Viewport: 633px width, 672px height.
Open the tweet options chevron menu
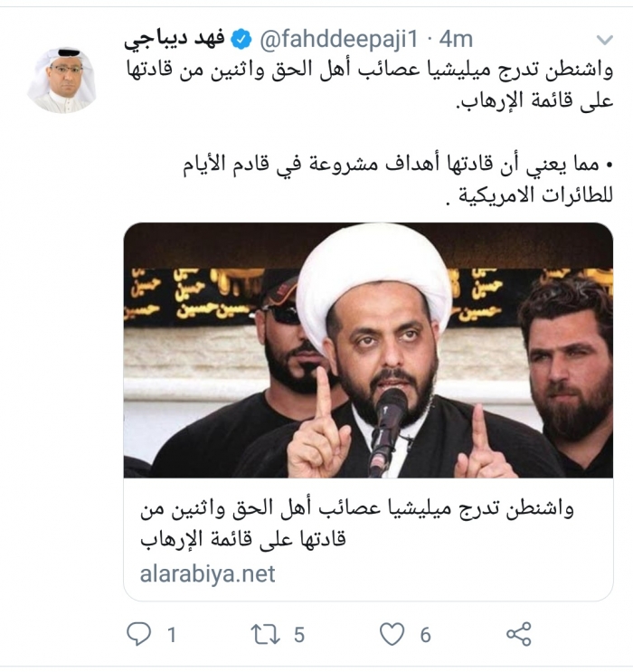point(604,41)
